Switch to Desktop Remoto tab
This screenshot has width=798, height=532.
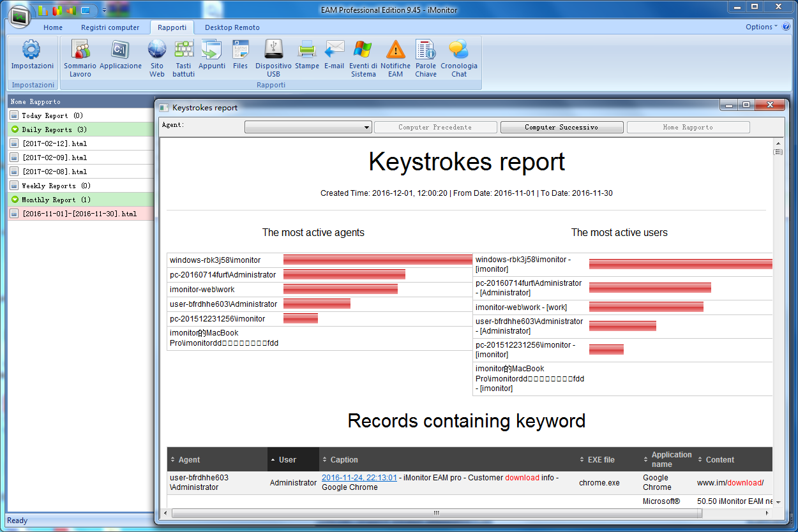click(x=232, y=27)
